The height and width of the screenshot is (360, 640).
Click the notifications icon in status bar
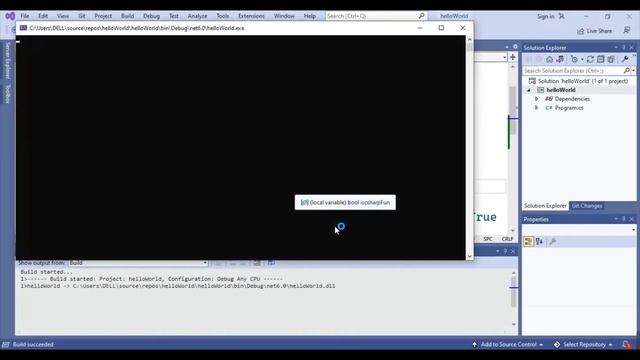point(627,344)
